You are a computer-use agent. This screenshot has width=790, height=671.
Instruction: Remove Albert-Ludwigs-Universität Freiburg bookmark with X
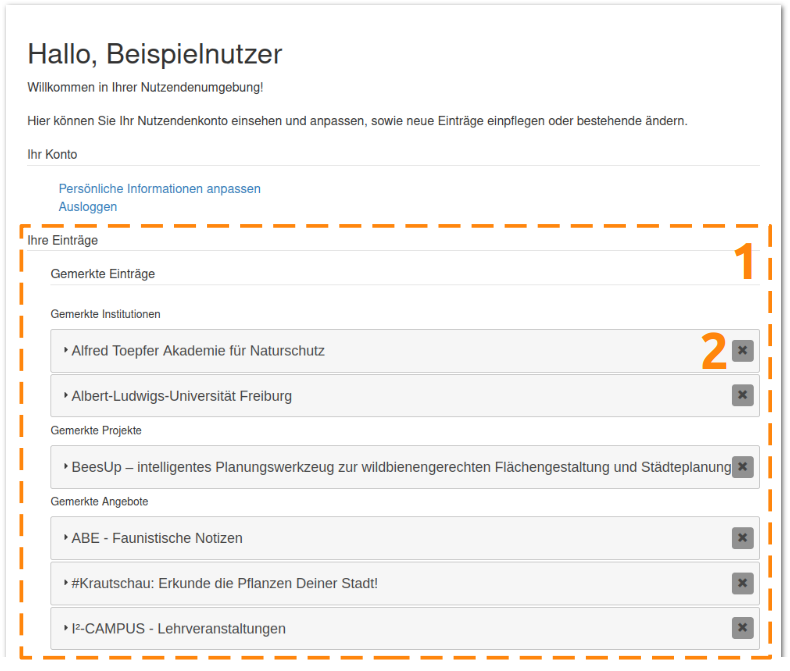tap(743, 395)
